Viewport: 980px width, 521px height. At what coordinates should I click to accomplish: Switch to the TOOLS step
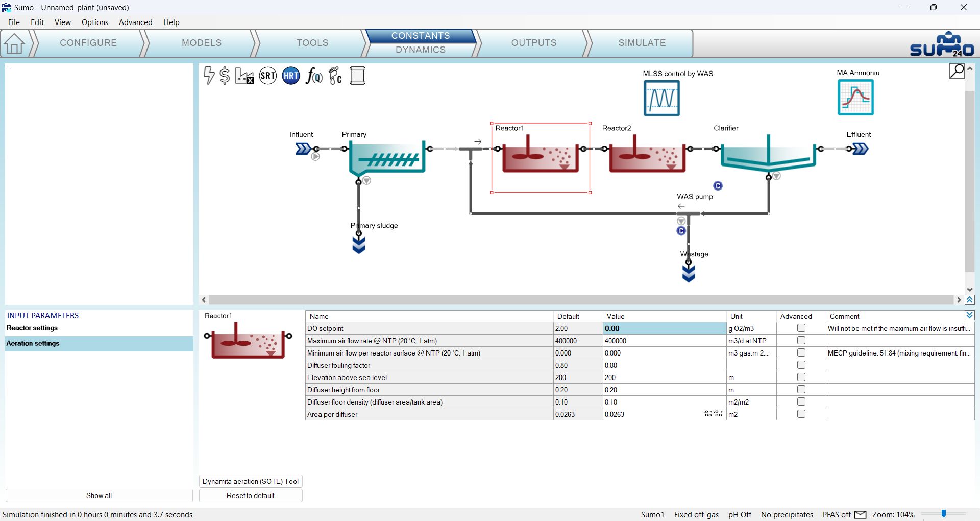(312, 43)
